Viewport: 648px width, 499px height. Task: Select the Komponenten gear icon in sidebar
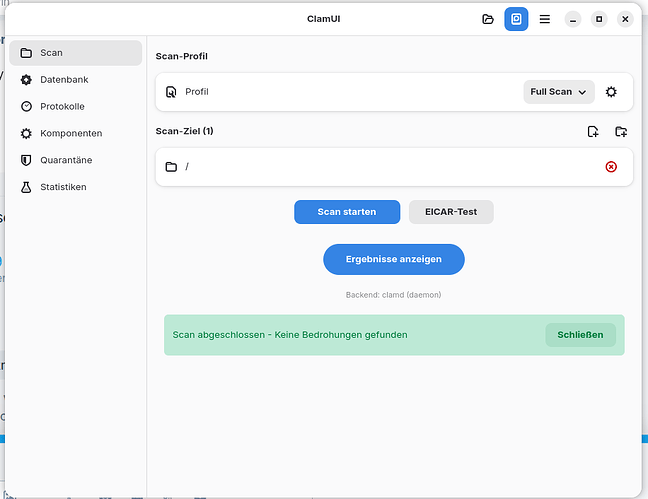26,133
